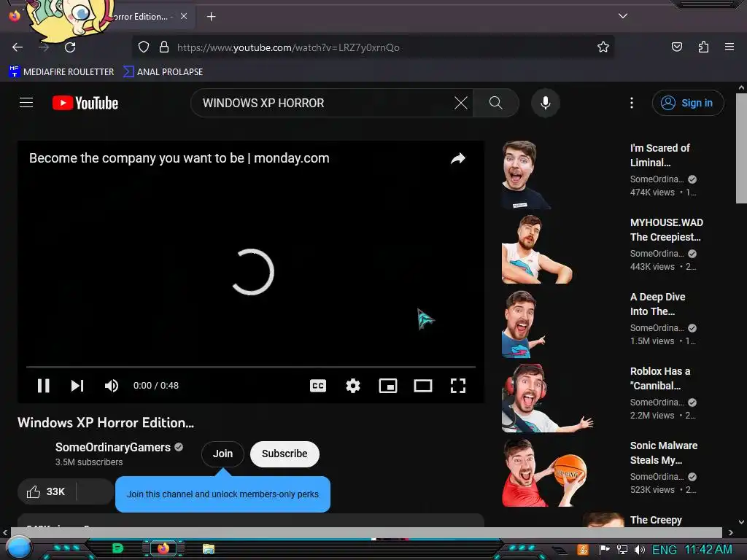Open the browser extensions puzzle icon
This screenshot has width=747, height=560.
tap(703, 47)
